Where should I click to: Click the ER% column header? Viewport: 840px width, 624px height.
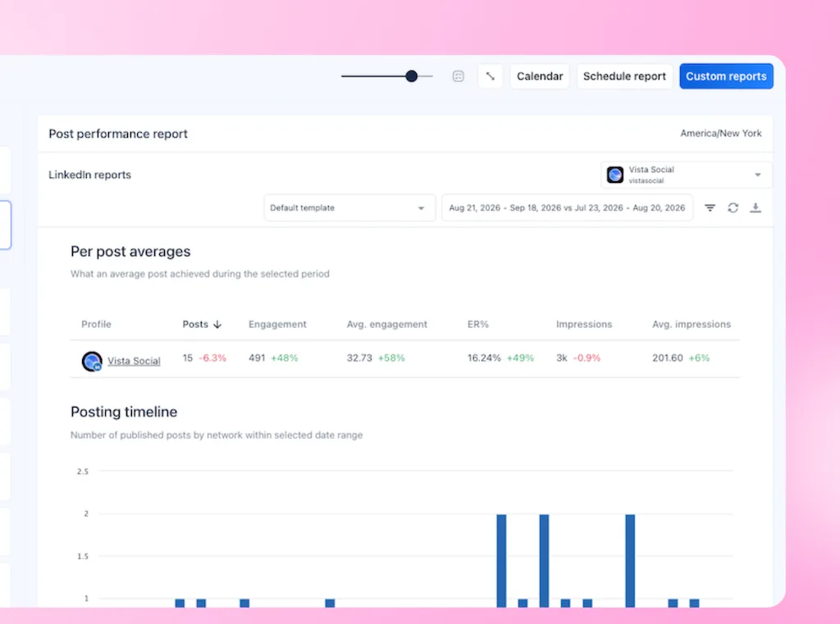tap(478, 324)
